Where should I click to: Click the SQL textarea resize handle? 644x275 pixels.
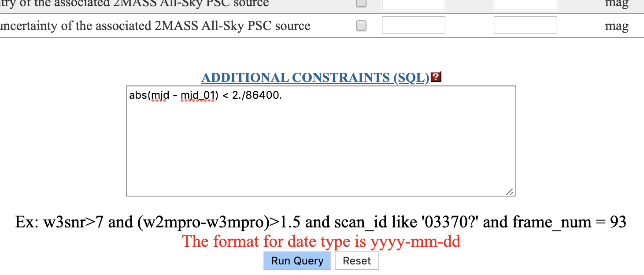pos(510,192)
